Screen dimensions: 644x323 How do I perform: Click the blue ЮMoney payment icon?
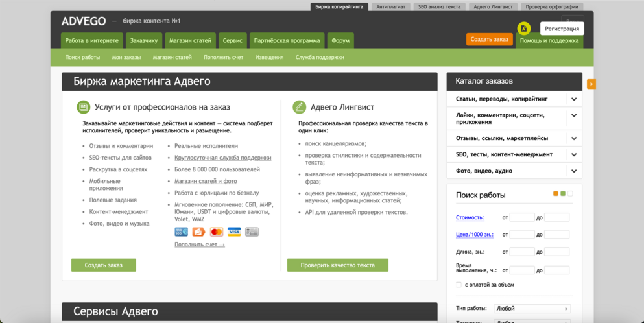181,232
